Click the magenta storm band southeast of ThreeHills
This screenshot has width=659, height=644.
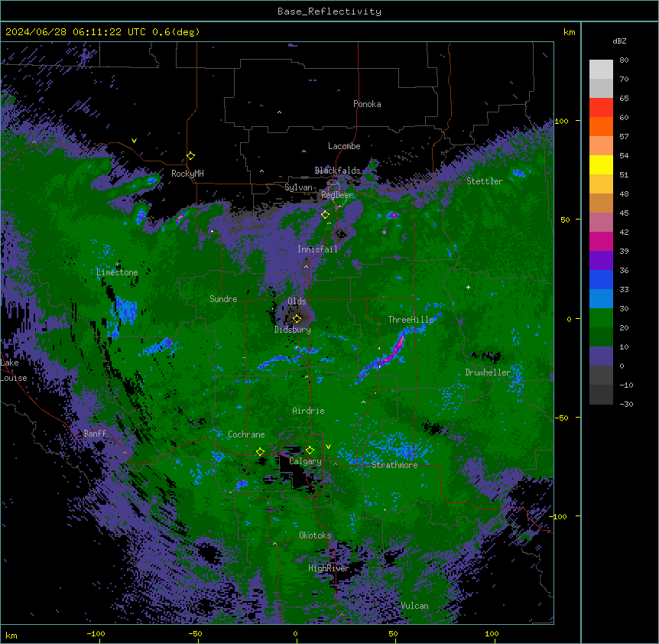point(392,353)
